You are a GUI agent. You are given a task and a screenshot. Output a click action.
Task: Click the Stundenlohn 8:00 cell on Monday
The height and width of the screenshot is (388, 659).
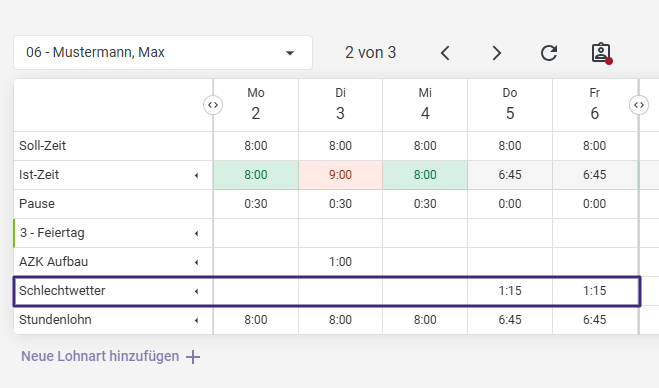pyautogui.click(x=256, y=320)
